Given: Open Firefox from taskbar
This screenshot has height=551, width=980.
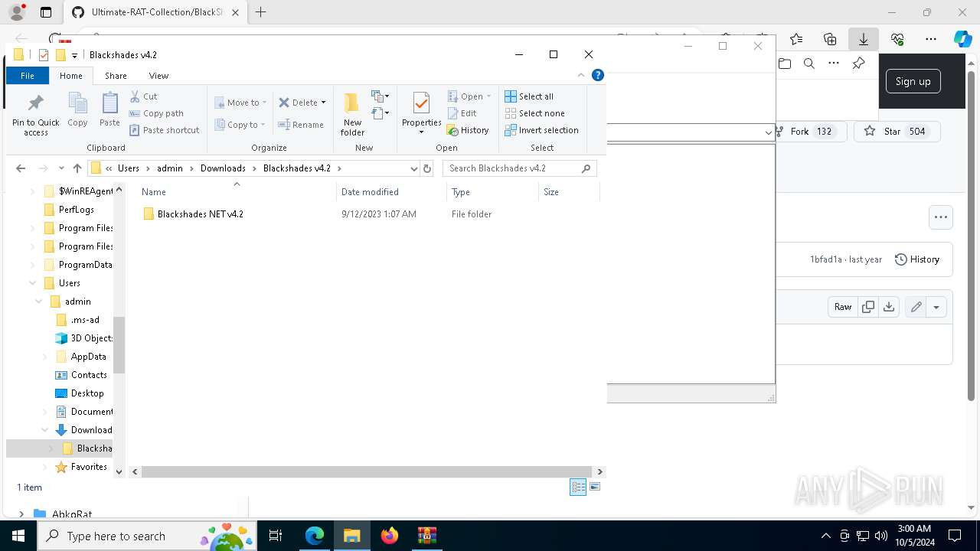Looking at the screenshot, I should [x=390, y=536].
